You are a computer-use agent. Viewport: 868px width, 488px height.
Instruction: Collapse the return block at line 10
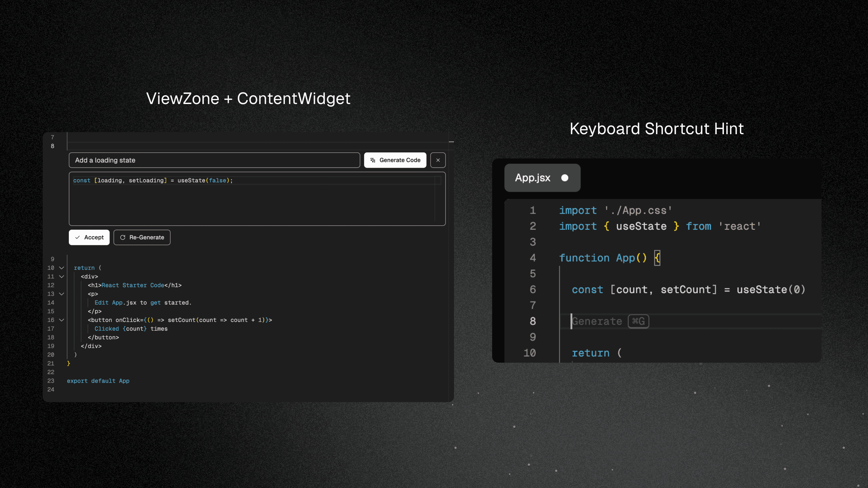(61, 268)
